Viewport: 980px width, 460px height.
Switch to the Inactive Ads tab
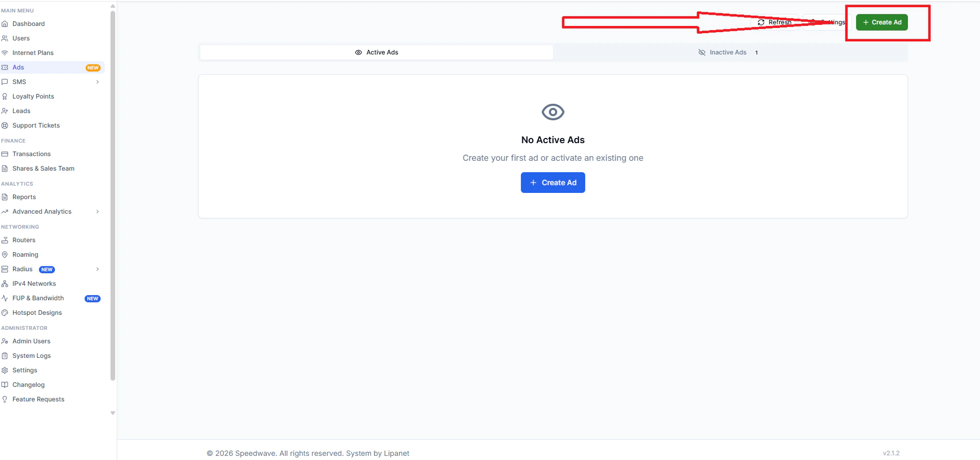tap(730, 52)
